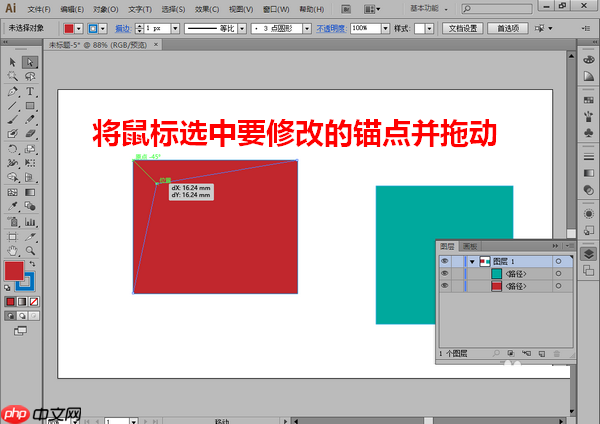600x424 pixels.
Task: Select the Rectangle tool
Action: (x=30, y=106)
